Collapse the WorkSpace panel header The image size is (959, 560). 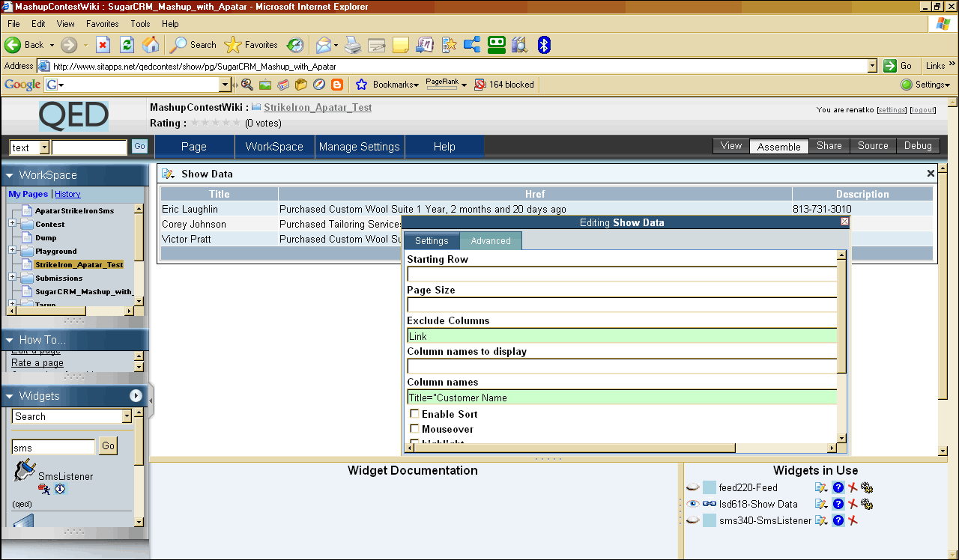[74, 174]
